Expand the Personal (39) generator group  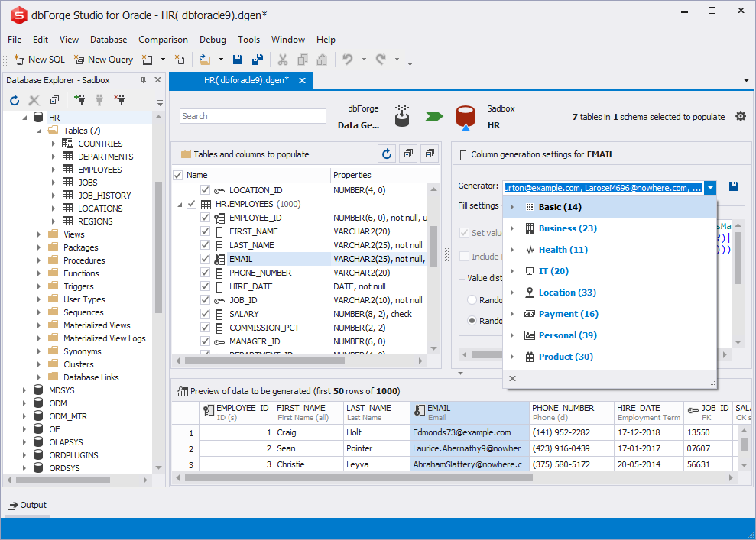[512, 335]
